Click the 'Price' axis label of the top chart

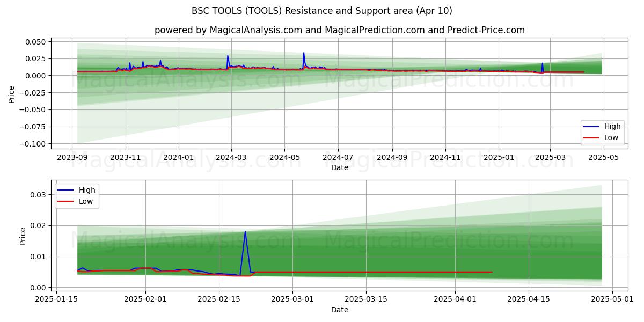pos(12,94)
